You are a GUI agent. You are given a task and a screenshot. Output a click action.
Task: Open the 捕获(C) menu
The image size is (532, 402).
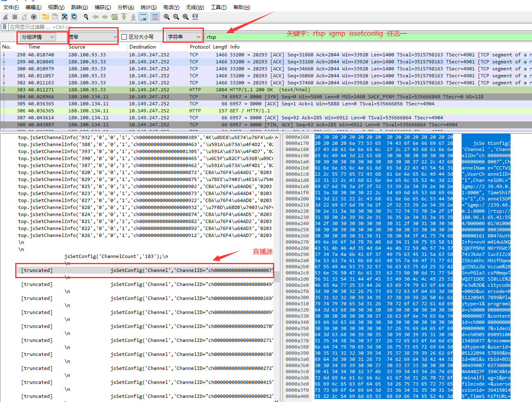point(103,7)
